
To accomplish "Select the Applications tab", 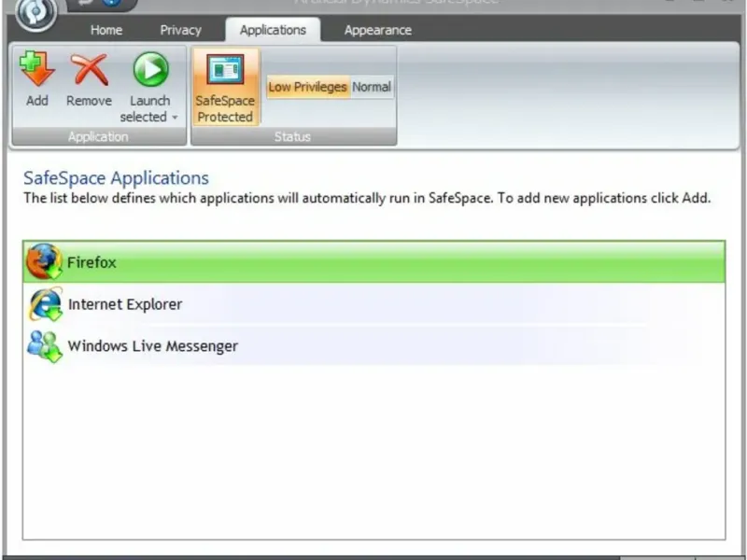I will point(273,30).
